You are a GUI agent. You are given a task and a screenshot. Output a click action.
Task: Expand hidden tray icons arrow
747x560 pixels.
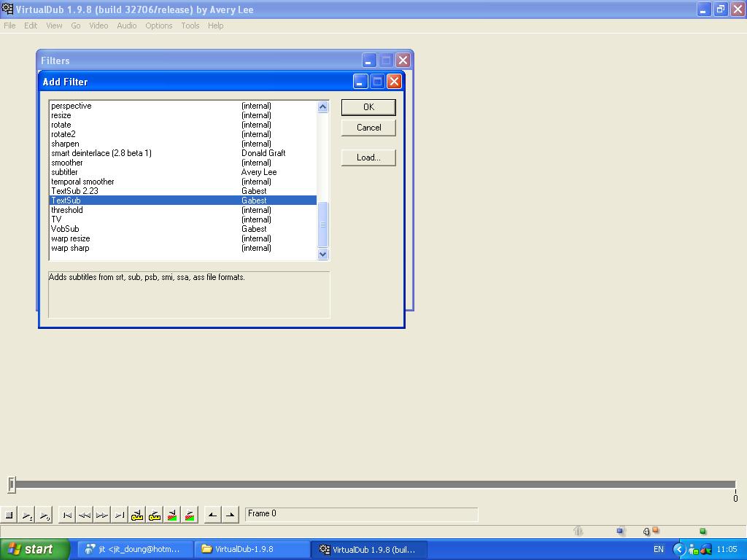point(679,550)
